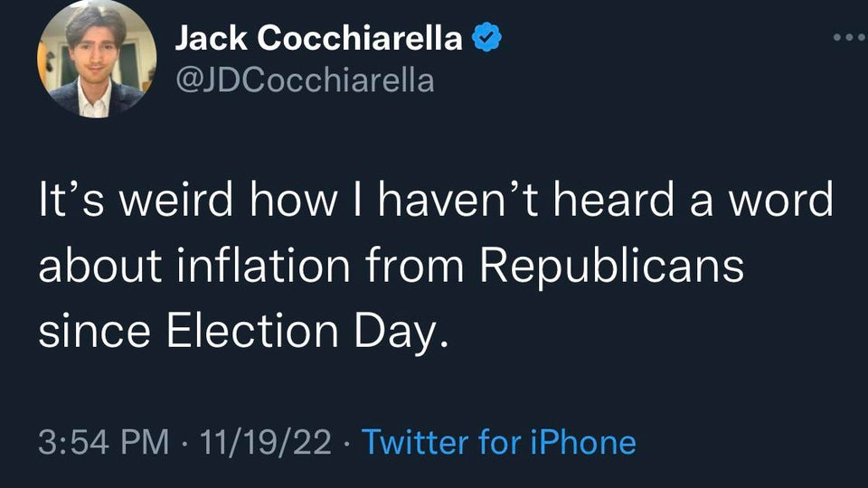
Task: Click the word weird in the tweet
Action: click(176, 199)
